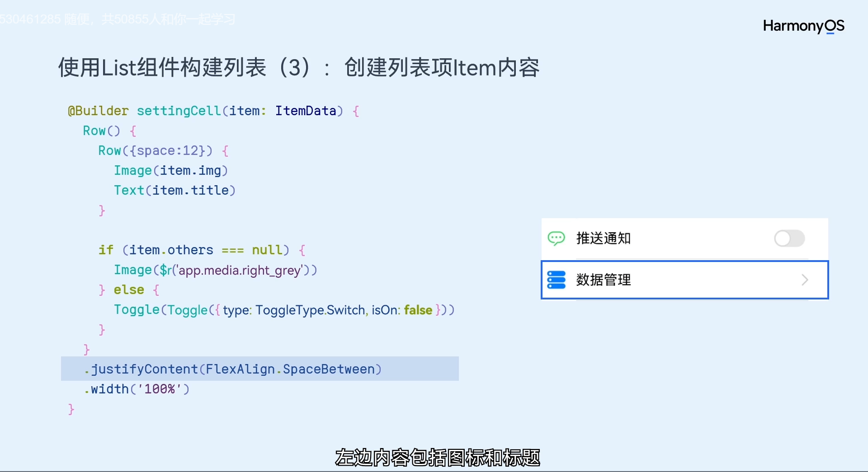Click the else keyword in the code
The width and height of the screenshot is (868, 472).
(x=129, y=290)
